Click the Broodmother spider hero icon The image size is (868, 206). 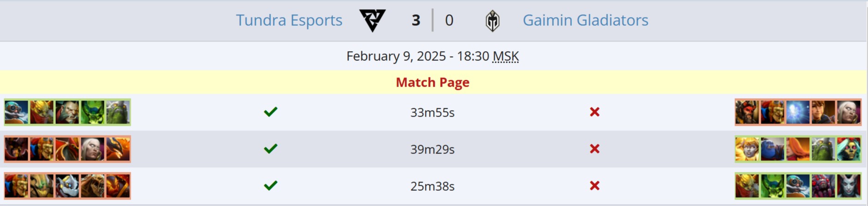(823, 186)
